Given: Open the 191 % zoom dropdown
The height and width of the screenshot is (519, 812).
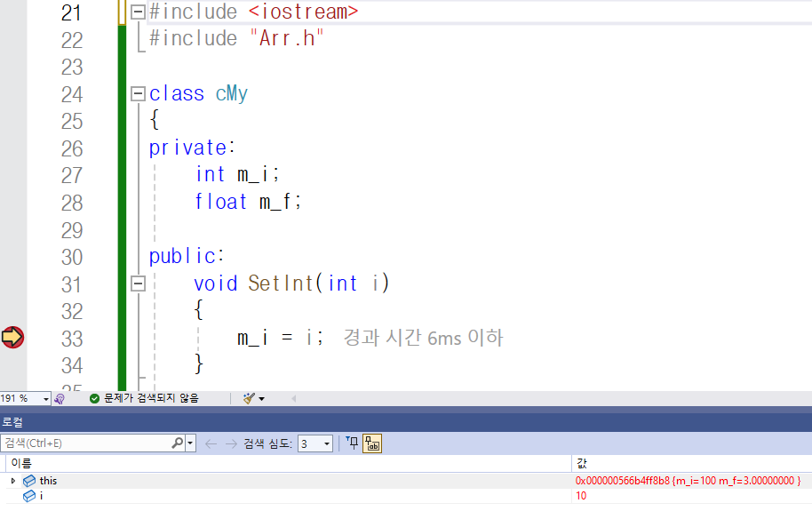Looking at the screenshot, I should click(x=45, y=399).
